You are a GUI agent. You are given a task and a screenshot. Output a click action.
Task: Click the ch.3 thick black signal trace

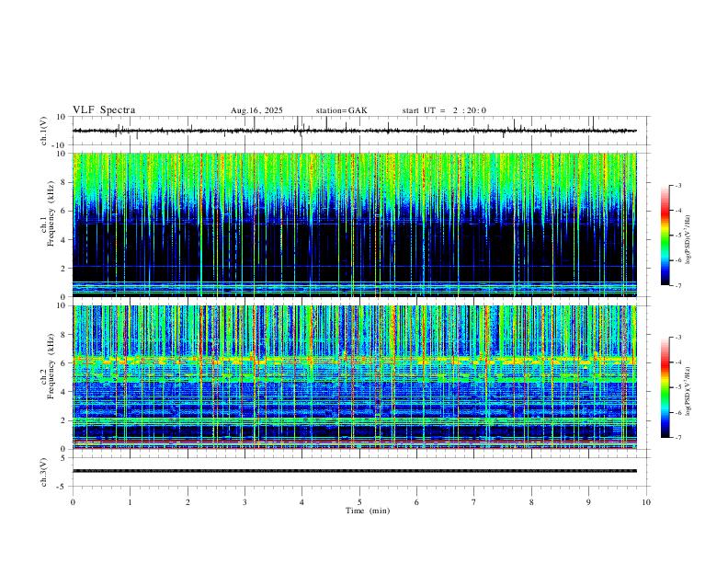[354, 471]
